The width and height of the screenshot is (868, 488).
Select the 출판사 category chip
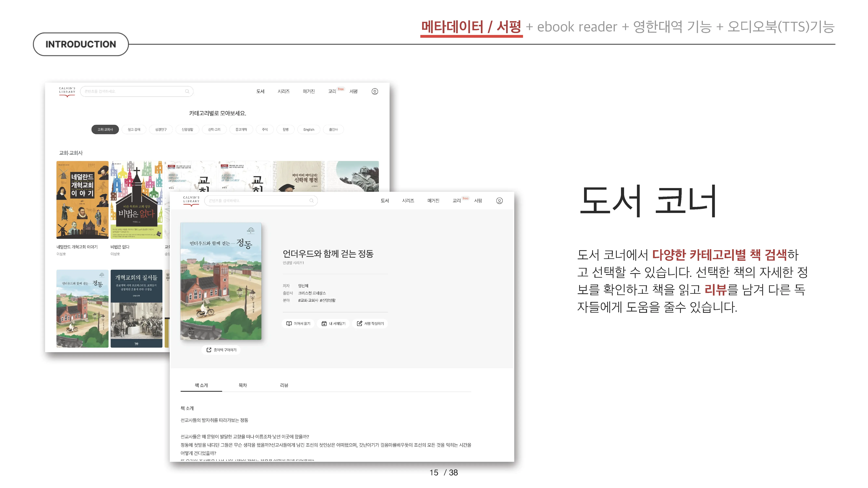[x=333, y=129]
